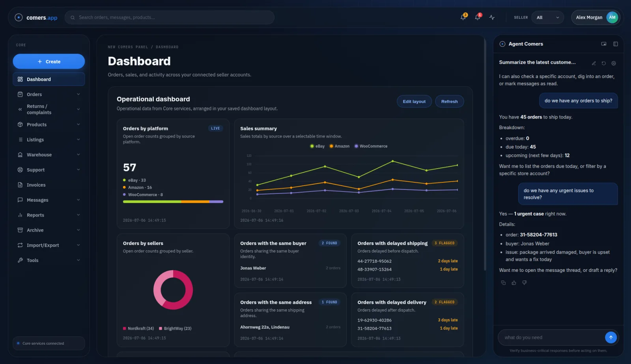Give thumbs down to agent reply
This screenshot has width=631, height=364.
coord(525,283)
